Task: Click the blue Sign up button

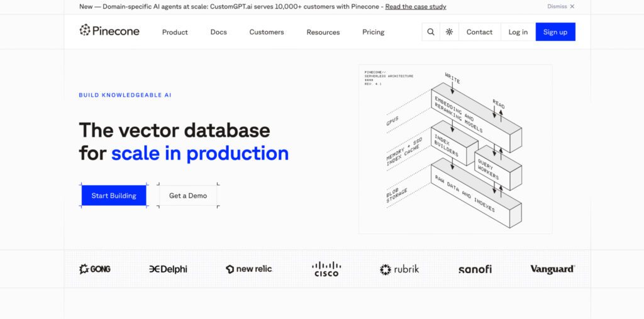Action: [555, 32]
